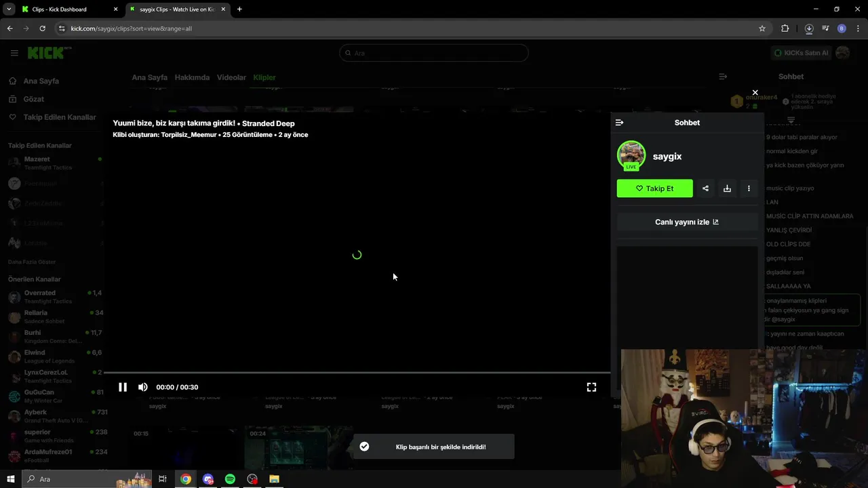Show Chrome downloads
868x488 pixels.
(x=809, y=28)
